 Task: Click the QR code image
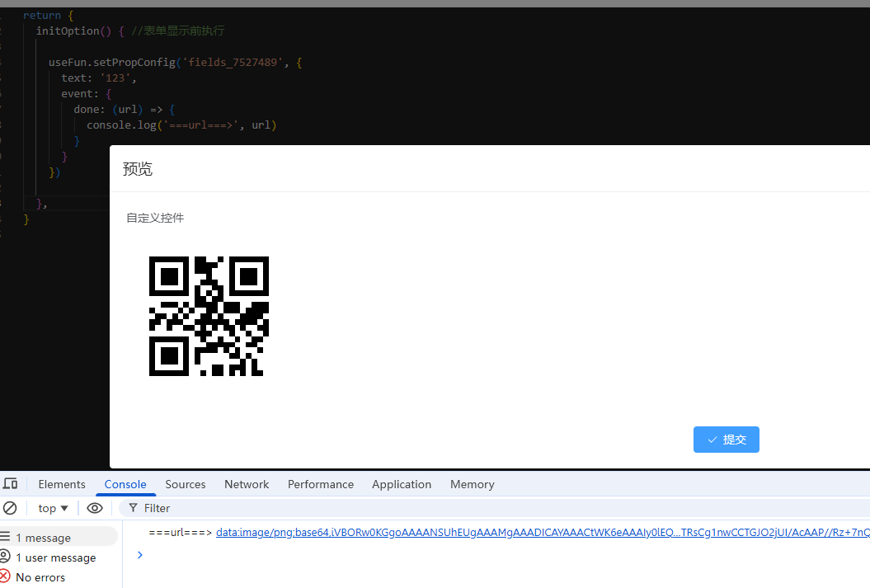209,316
